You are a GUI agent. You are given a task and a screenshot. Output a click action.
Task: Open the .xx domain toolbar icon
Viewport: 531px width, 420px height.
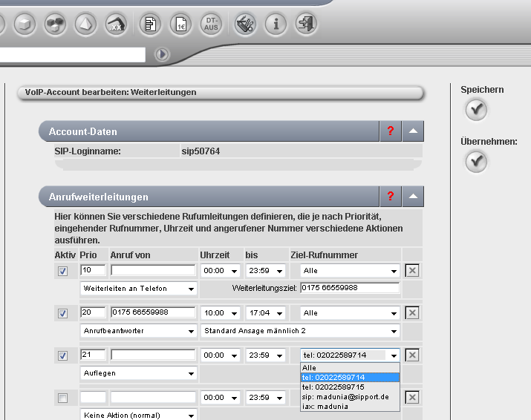pos(116,24)
